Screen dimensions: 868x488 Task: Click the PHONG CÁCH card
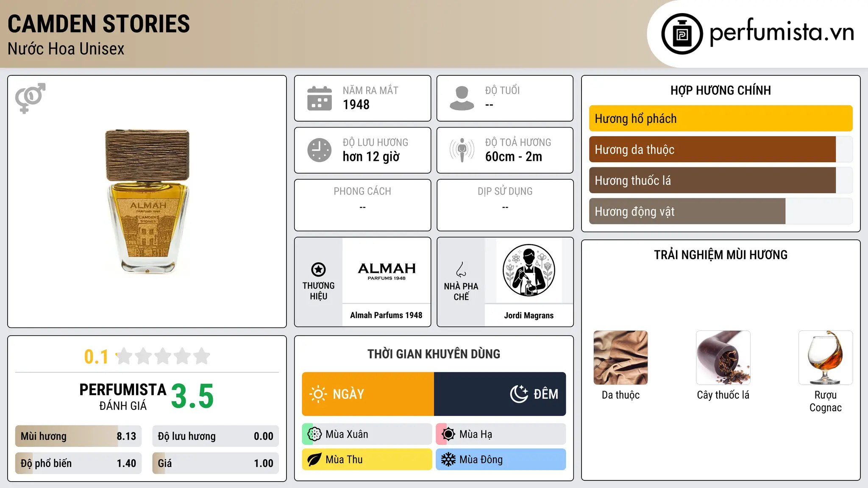(363, 205)
